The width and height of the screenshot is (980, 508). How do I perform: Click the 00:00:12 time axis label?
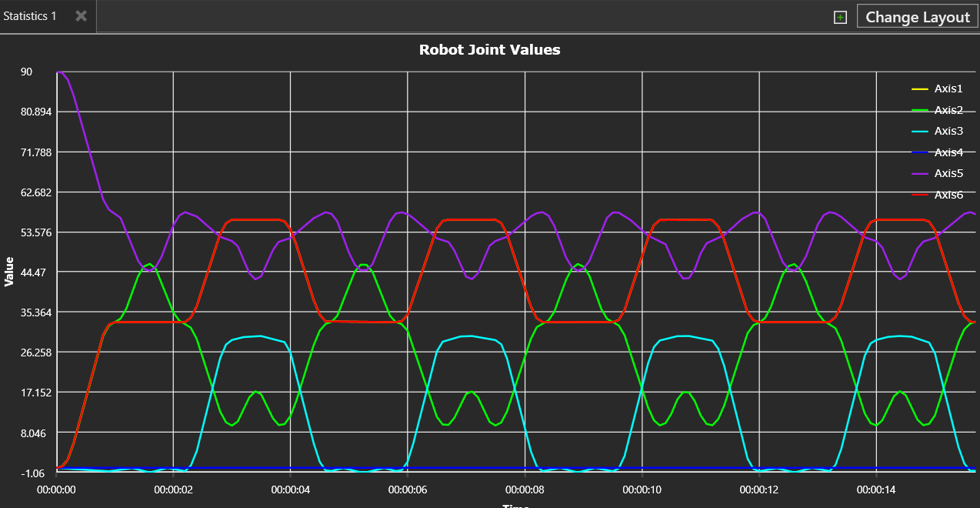tap(759, 489)
